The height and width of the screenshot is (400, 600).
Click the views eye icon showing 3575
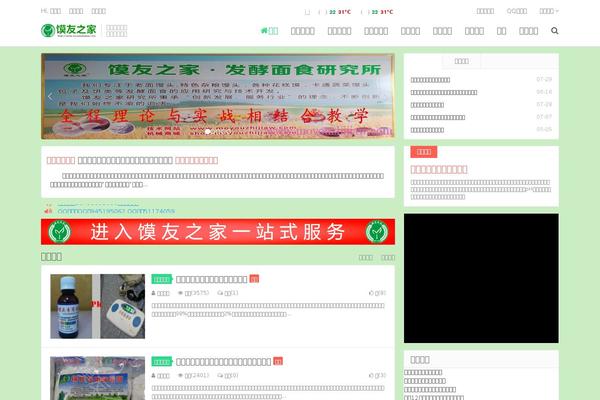[x=181, y=293]
